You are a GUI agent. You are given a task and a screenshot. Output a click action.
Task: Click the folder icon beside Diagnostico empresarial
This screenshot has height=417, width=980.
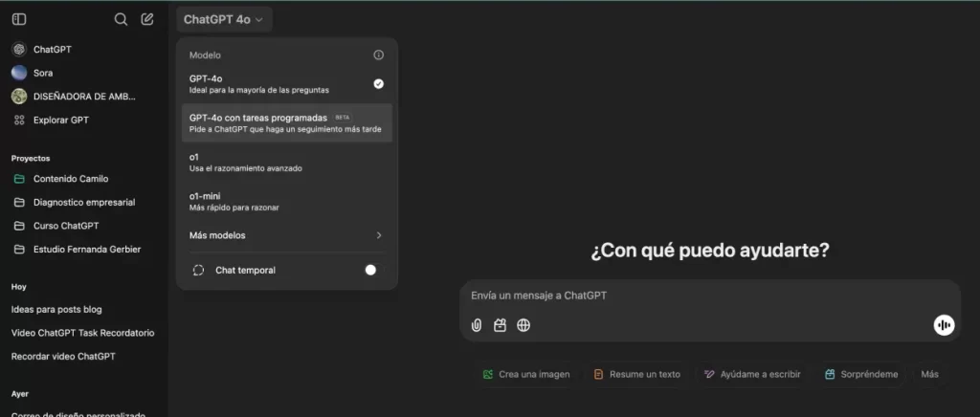(19, 202)
